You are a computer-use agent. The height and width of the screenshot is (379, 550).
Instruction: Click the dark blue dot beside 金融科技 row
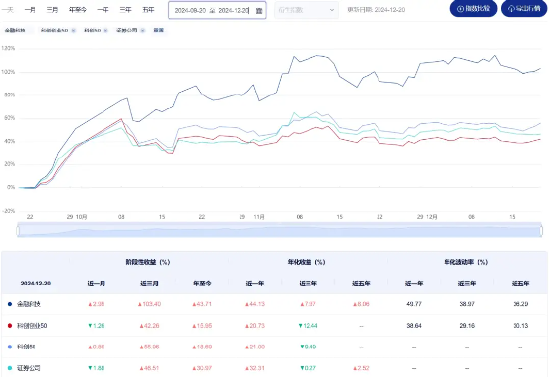click(x=10, y=304)
